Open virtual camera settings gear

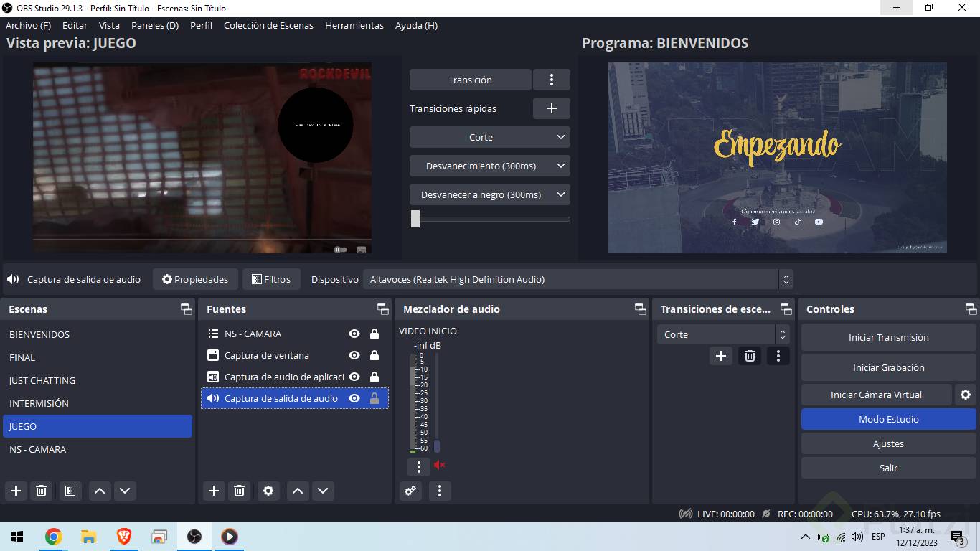coord(966,395)
